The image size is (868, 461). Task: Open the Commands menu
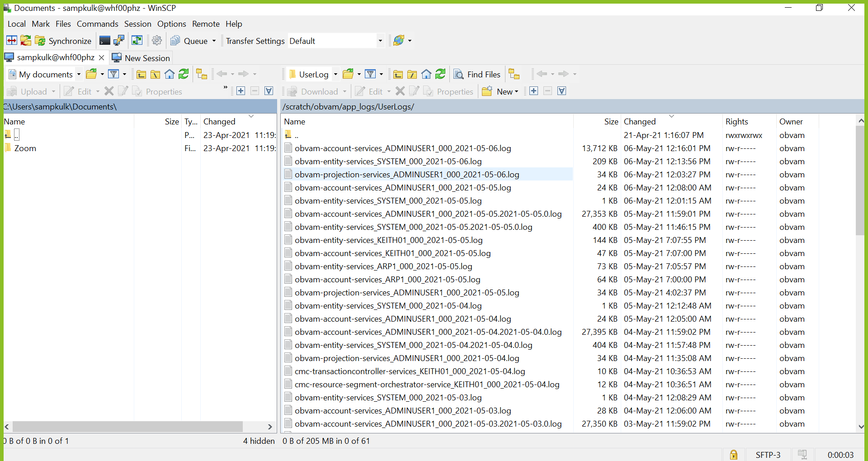(98, 24)
